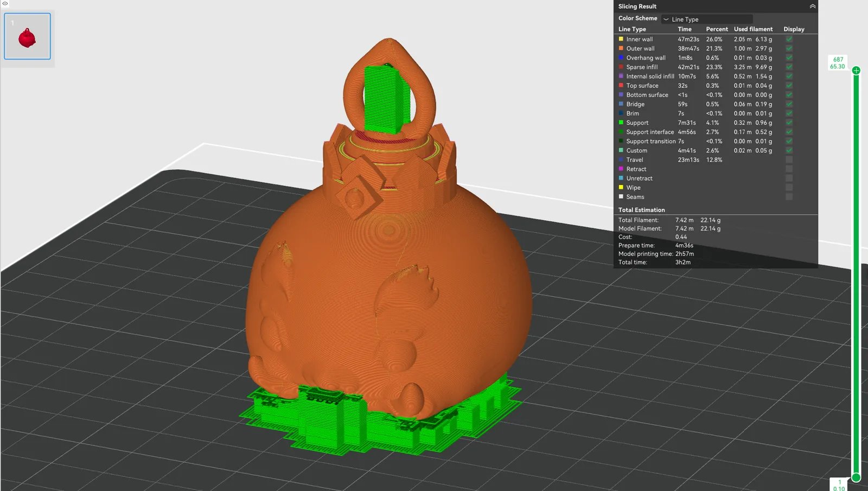Click the vertical layer slider track
This screenshot has width=868, height=491.
pyautogui.click(x=856, y=274)
